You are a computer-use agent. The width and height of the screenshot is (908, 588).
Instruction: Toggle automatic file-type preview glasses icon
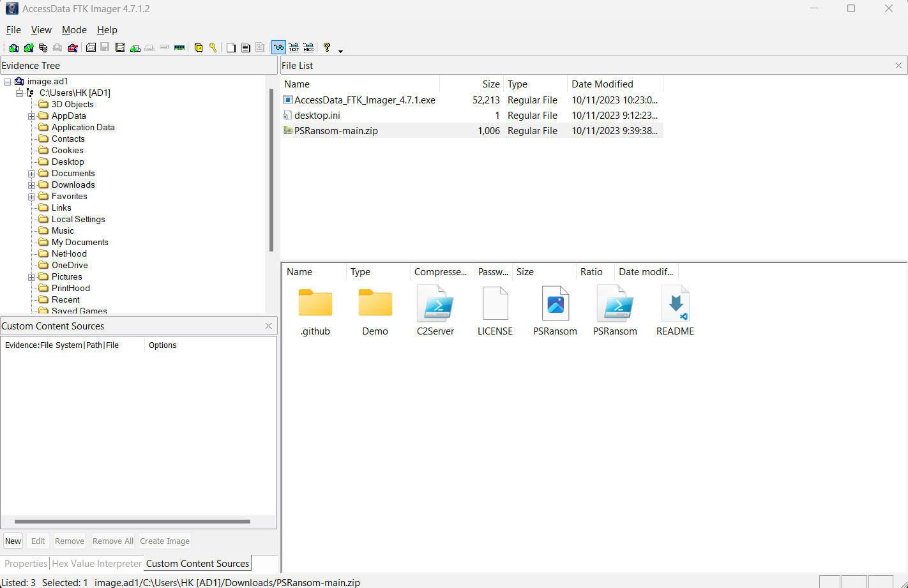pos(278,48)
